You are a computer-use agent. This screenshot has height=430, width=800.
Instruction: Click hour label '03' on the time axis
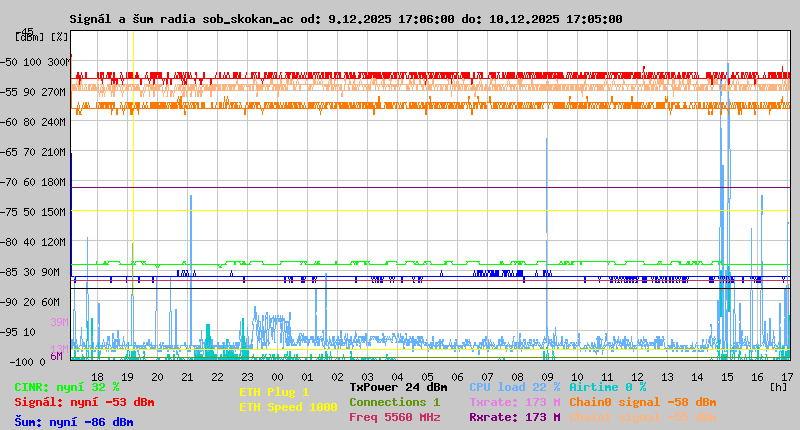tap(367, 377)
